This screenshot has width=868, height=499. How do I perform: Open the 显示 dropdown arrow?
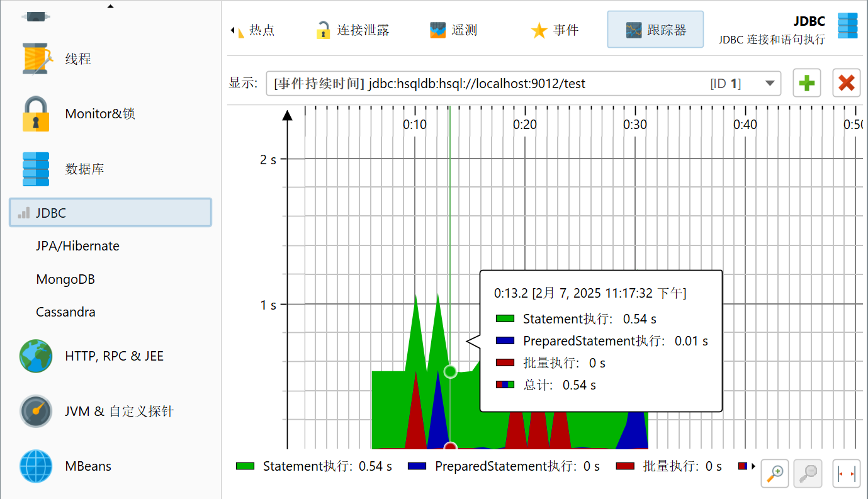coord(769,84)
